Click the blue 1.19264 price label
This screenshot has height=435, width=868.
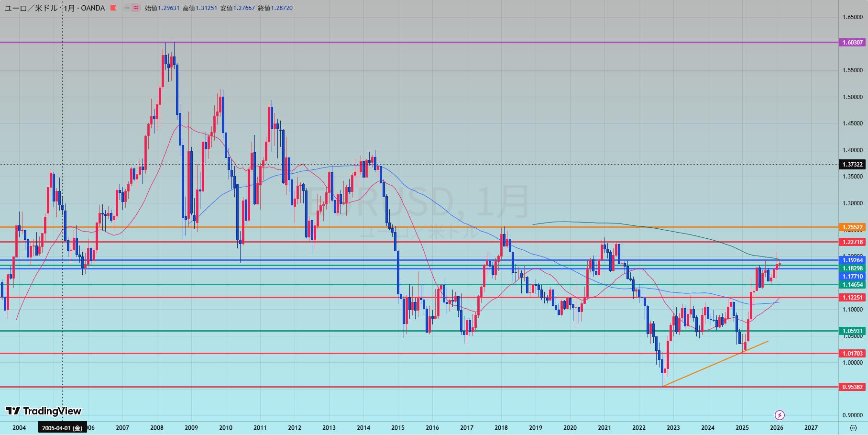[x=852, y=260]
